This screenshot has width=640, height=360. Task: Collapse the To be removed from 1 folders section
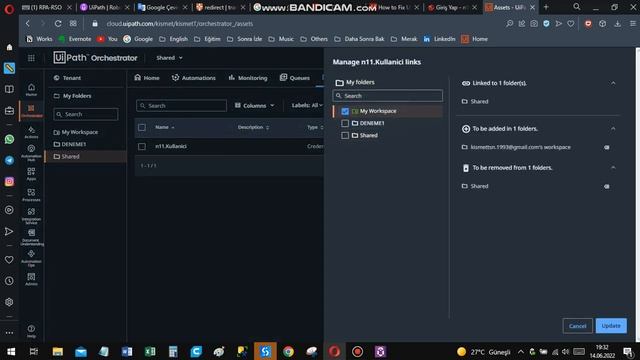pyautogui.click(x=613, y=167)
